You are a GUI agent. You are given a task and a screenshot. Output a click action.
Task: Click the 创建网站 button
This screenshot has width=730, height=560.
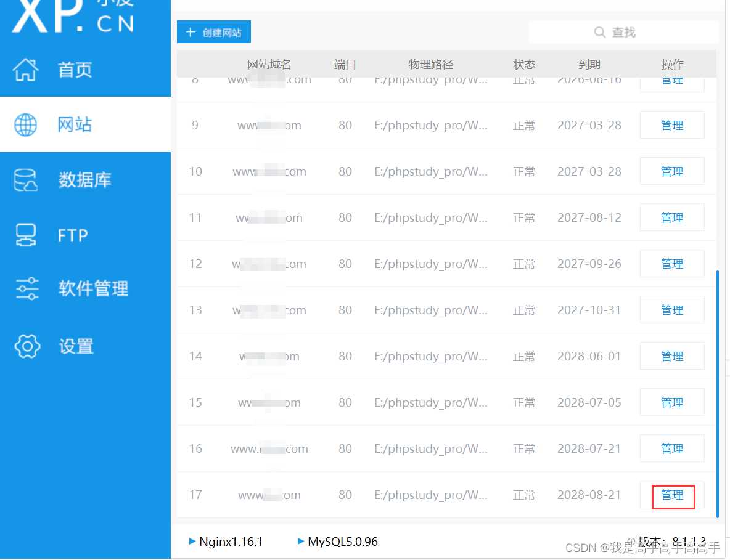[x=214, y=31]
